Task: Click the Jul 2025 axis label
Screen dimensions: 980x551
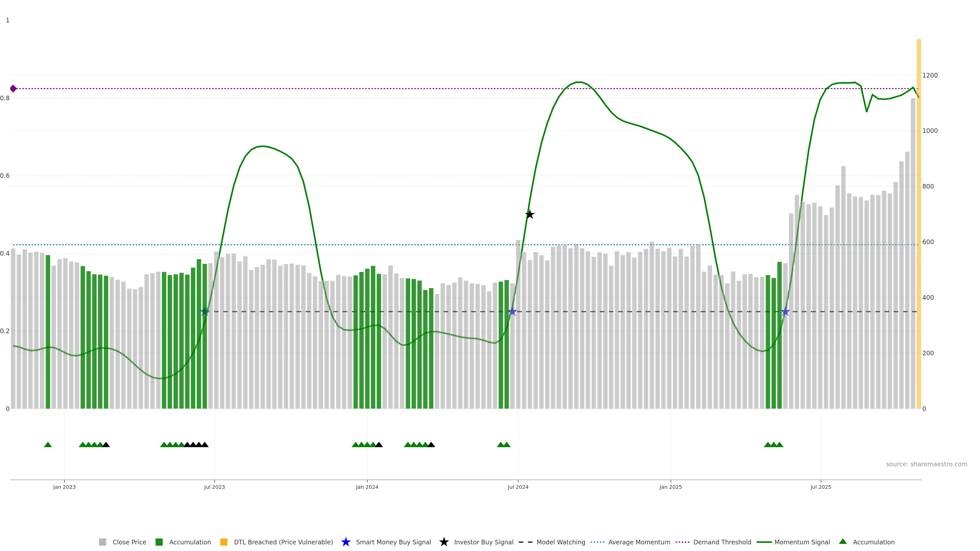Action: click(820, 487)
